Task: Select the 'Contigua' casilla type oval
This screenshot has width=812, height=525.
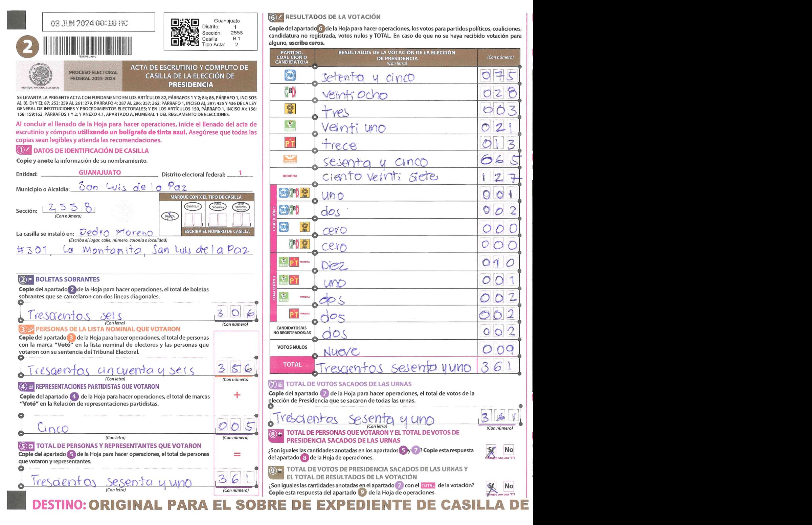Action: 193,207
